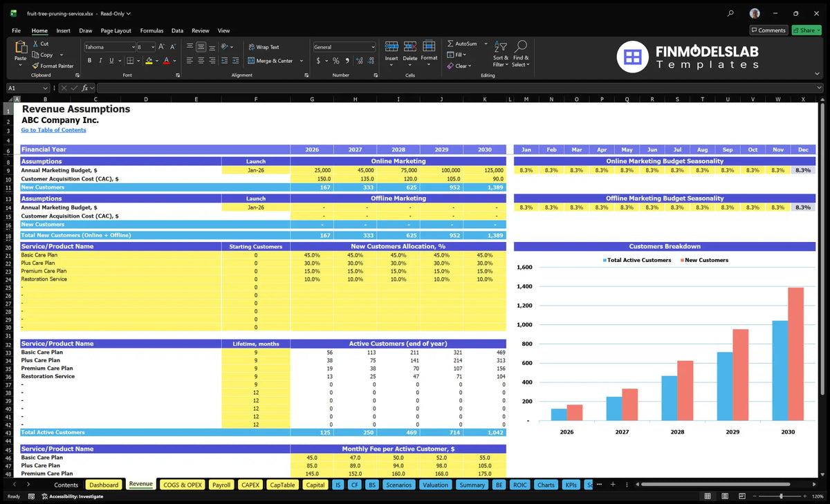The image size is (830, 504).
Task: Open the Payroll sheet tab
Action: coord(221,485)
